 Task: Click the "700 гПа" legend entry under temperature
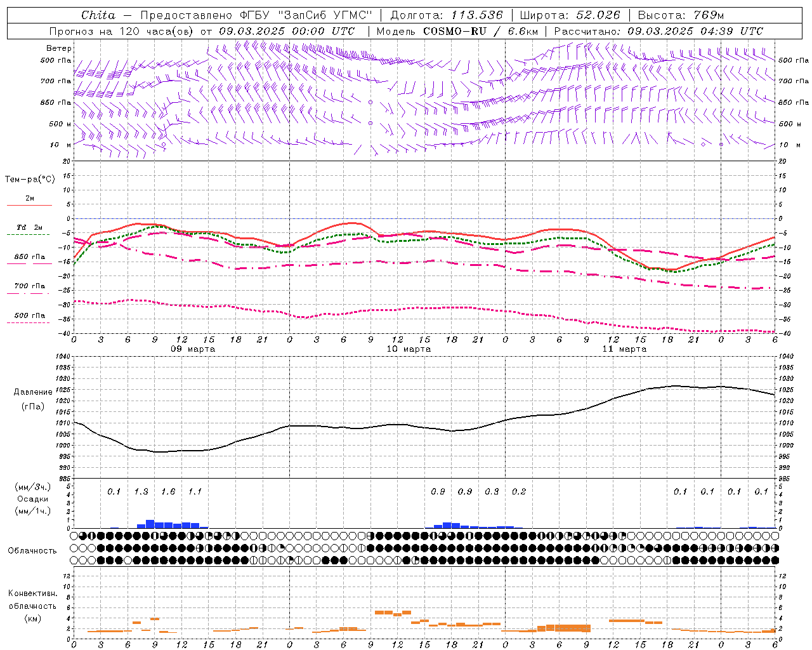30,286
